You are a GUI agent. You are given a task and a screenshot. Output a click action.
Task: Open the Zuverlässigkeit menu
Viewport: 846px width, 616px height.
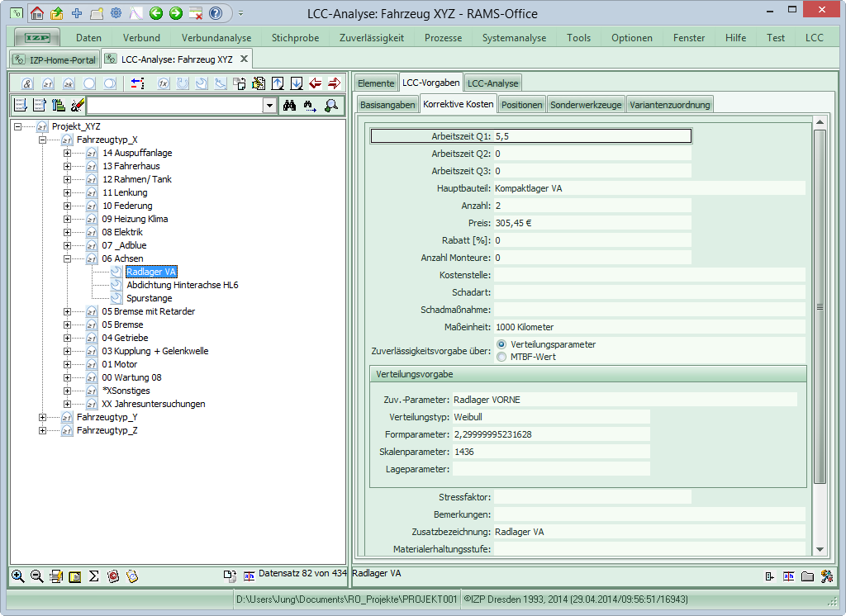[372, 38]
